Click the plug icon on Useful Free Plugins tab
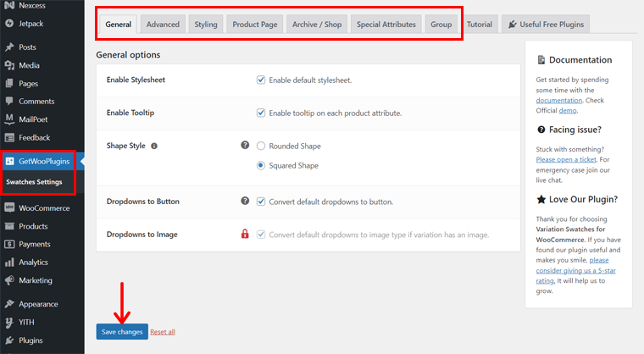The image size is (644, 354). [x=512, y=25]
